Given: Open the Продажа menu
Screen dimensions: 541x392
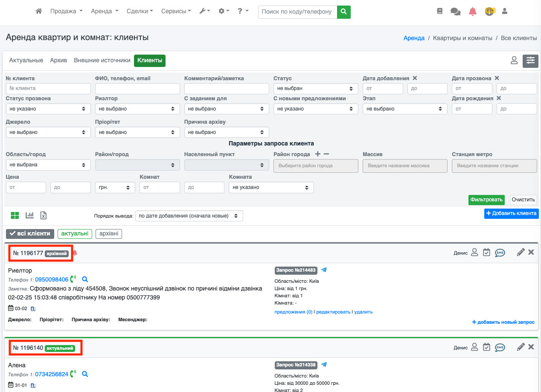Looking at the screenshot, I should [x=66, y=12].
